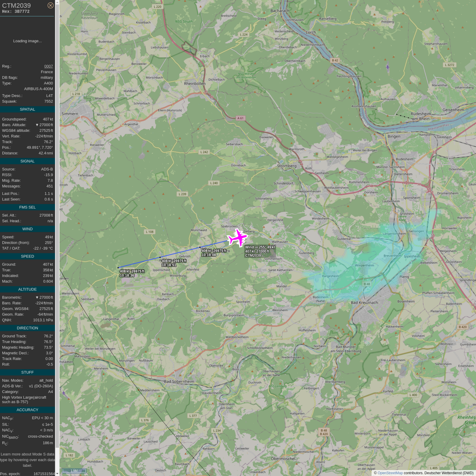Image resolution: width=476 pixels, height=476 pixels.
Task: Click the Wind 255° aircraft label box
Action: point(260,251)
